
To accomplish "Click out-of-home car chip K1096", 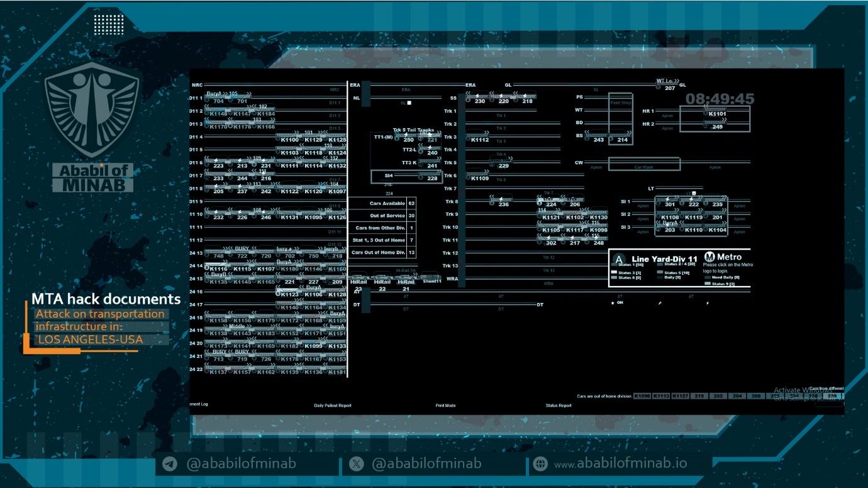I will click(642, 396).
